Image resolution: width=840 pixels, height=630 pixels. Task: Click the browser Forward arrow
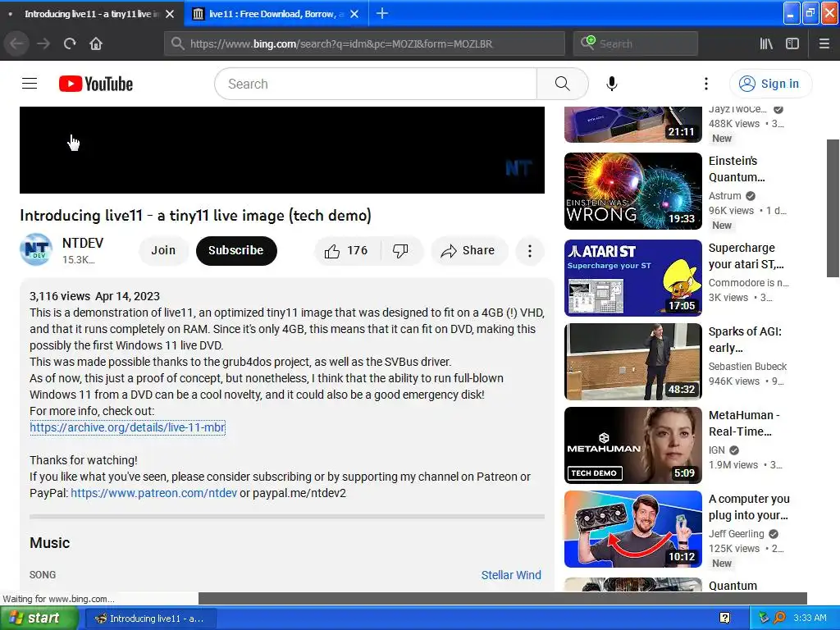coord(43,43)
